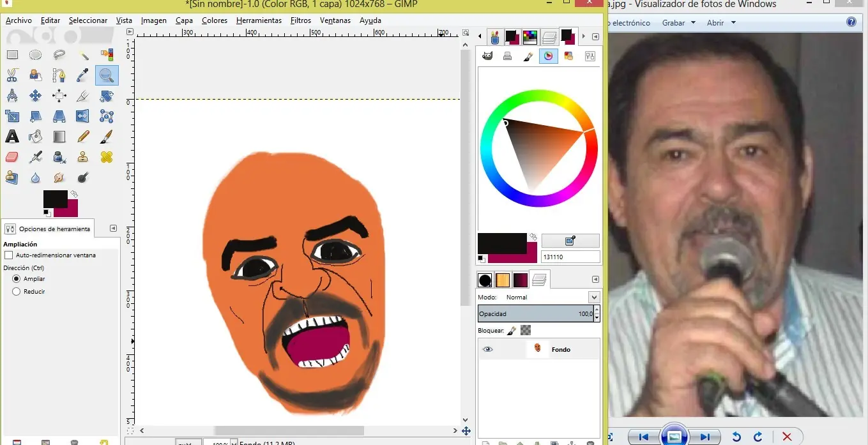
Task: Select the Eraser tool
Action: point(11,157)
